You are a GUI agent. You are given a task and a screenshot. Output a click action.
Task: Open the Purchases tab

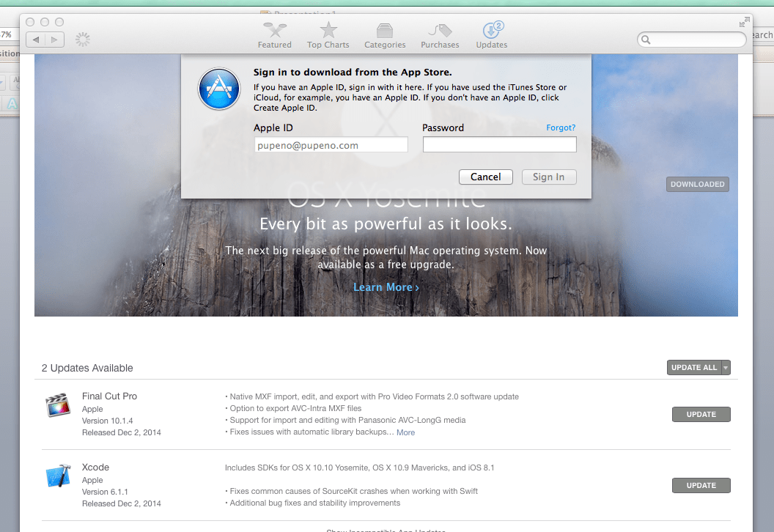(x=439, y=35)
